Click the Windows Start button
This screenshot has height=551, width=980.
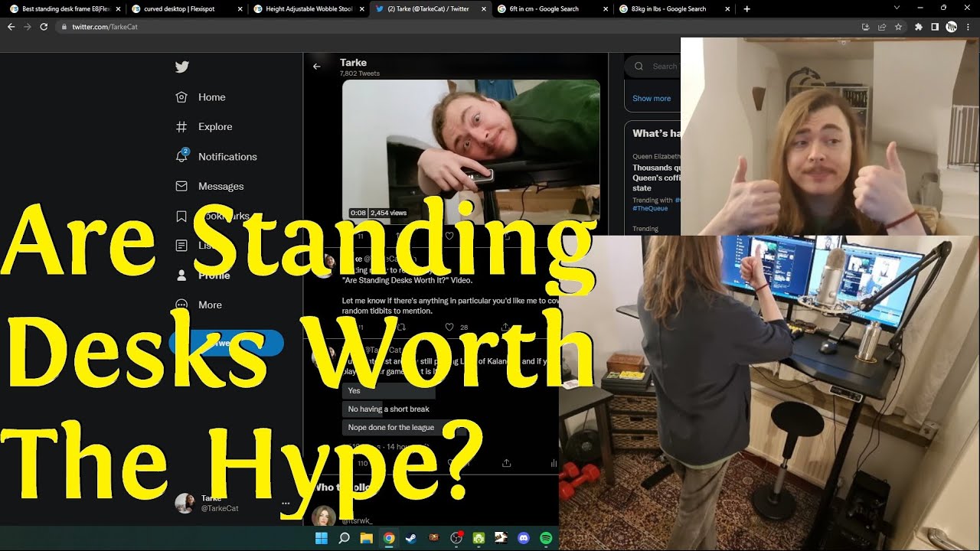click(x=322, y=538)
